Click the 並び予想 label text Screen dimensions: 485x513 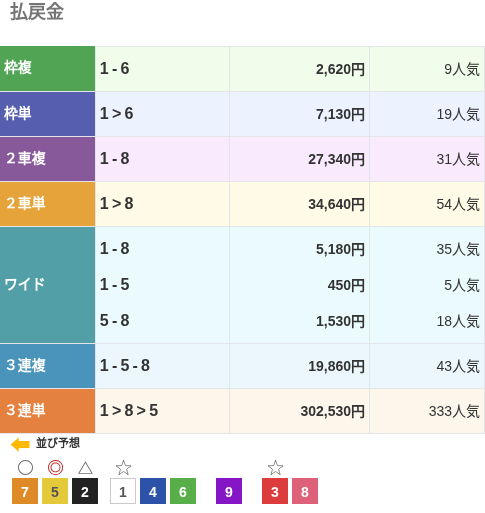coord(58,443)
